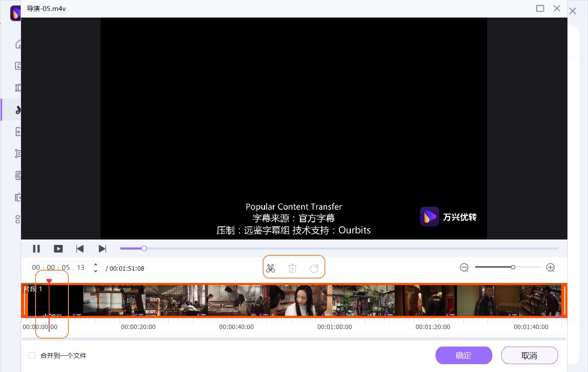Cancel editing with the 取消 button

click(x=529, y=355)
